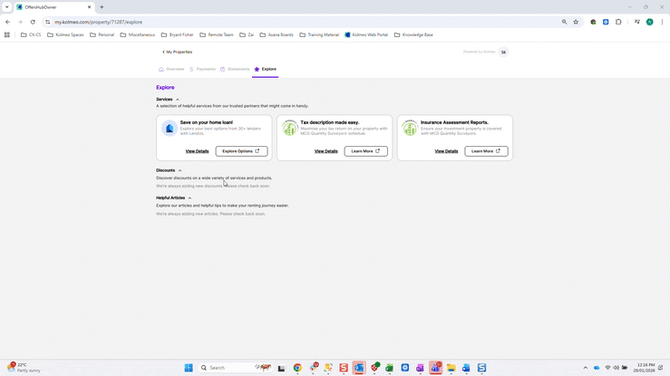Collapse the Services section chevron
Image resolution: width=670 pixels, height=376 pixels.
click(178, 100)
